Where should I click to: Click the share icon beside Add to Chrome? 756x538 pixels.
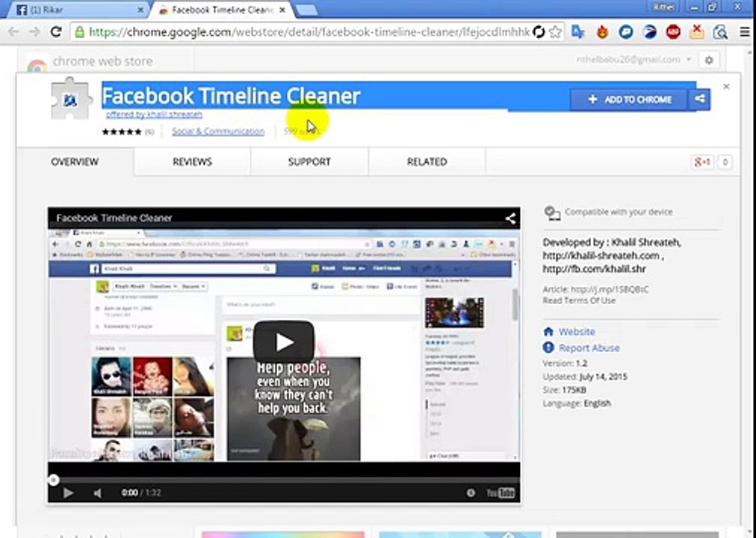pos(699,99)
